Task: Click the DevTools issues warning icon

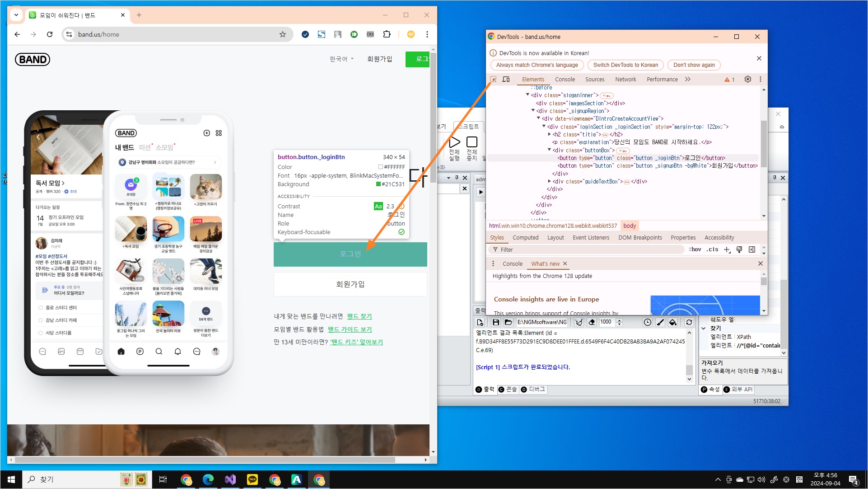Action: [729, 80]
